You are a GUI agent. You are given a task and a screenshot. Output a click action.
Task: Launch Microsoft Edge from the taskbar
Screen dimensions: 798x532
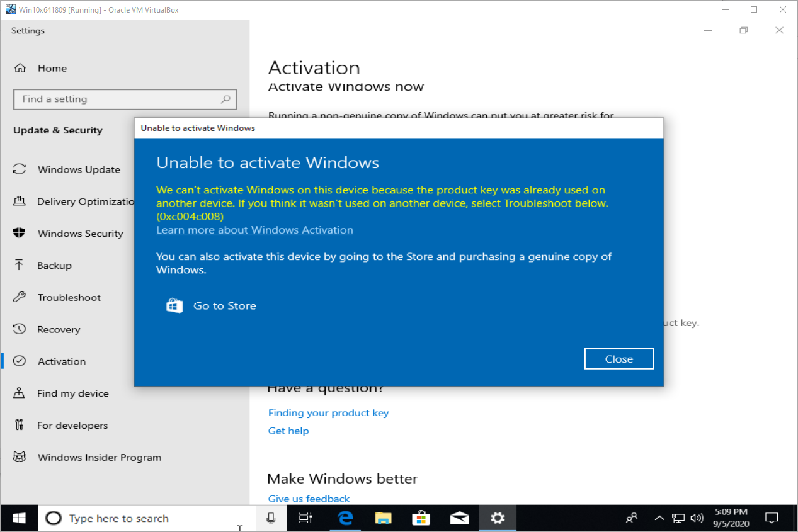pyautogui.click(x=345, y=518)
